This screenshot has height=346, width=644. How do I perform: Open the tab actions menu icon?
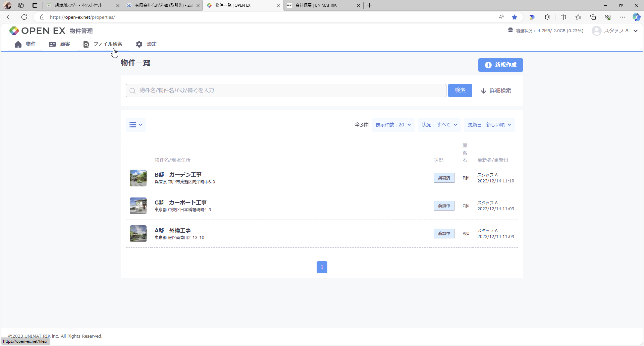click(x=35, y=5)
